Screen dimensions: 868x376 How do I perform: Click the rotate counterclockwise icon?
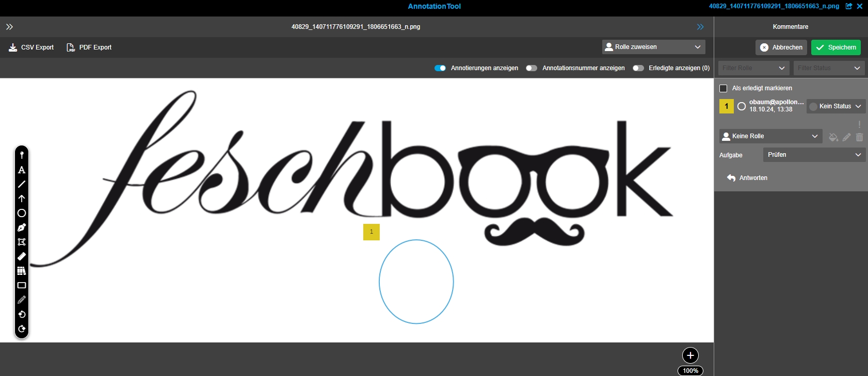22,314
